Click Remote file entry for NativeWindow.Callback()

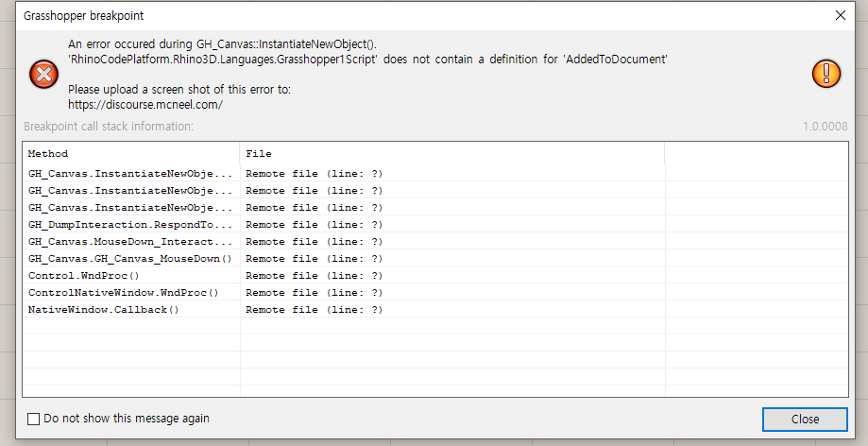[x=314, y=310]
